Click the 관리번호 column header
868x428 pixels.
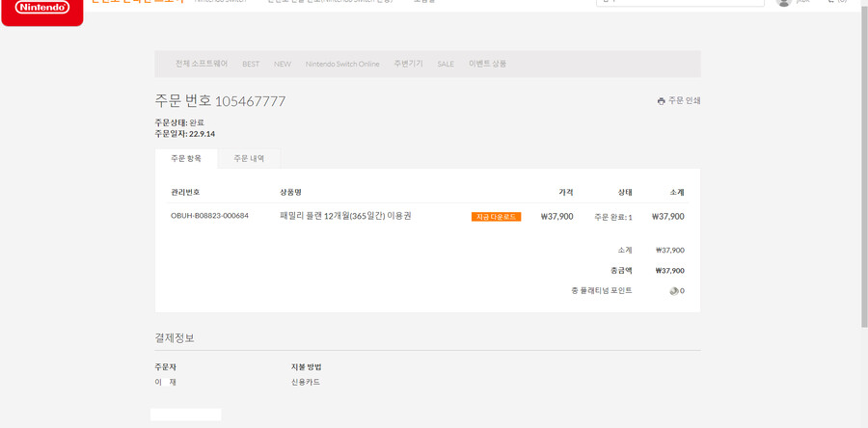(x=185, y=193)
